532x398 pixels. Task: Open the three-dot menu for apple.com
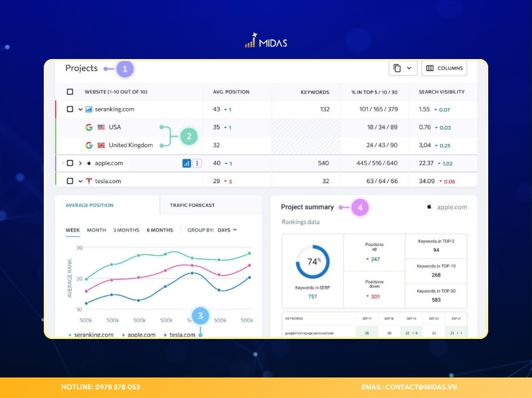tap(197, 163)
